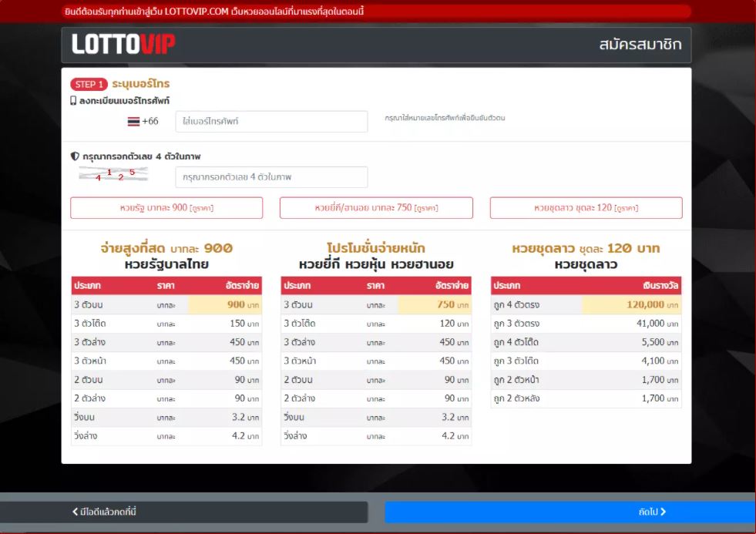
Task: Click วิ่งบน row in the หวยยี่กี table
Action: pos(376,418)
